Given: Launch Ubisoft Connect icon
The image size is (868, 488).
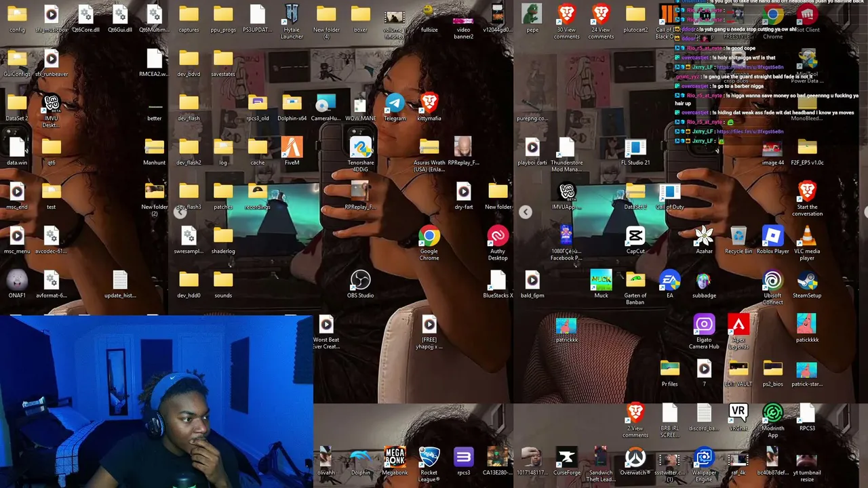Looking at the screenshot, I should tap(772, 280).
